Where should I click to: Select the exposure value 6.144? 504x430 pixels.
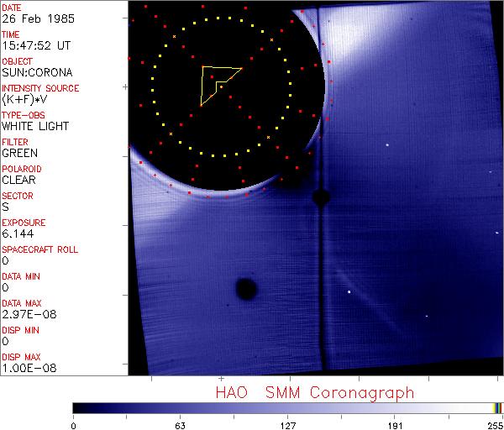(x=18, y=233)
